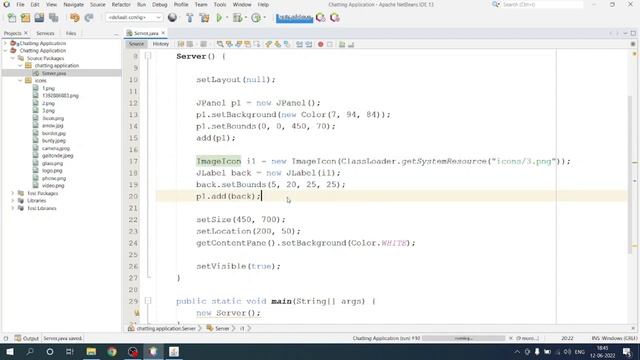Open the Output window button
640x360 pixels.
point(27,338)
